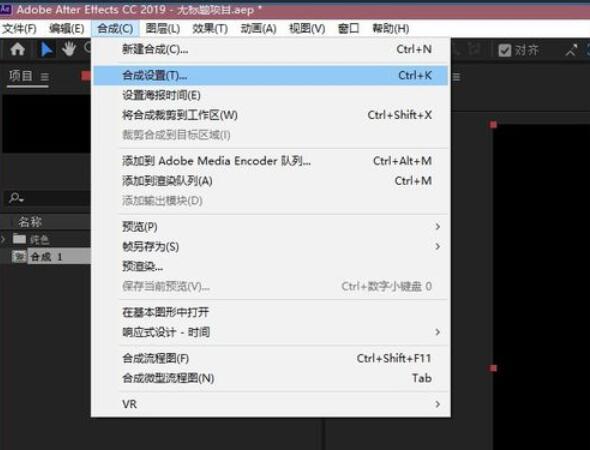Choose 合成流程图(F) entry
Image resolution: width=590 pixels, height=450 pixels.
tap(271, 358)
